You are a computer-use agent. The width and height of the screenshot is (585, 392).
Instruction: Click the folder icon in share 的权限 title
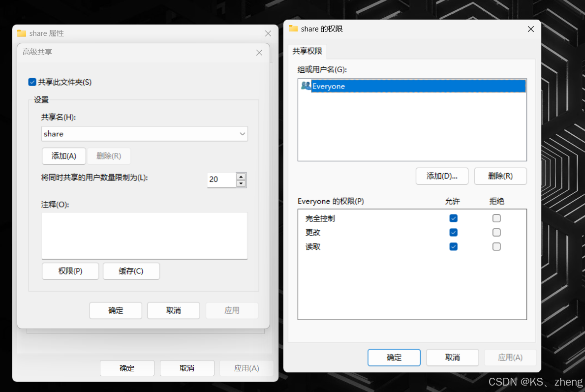[x=293, y=29]
